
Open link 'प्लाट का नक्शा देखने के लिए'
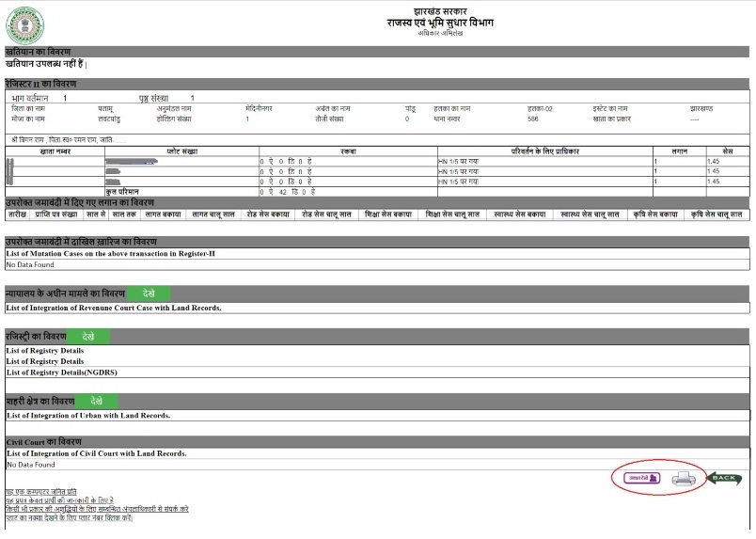tap(69, 517)
